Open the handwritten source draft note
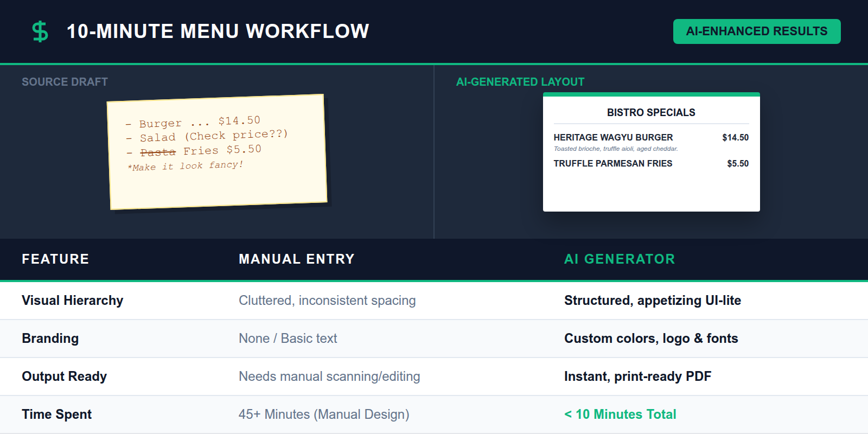Image resolution: width=868 pixels, height=434 pixels. [x=218, y=152]
